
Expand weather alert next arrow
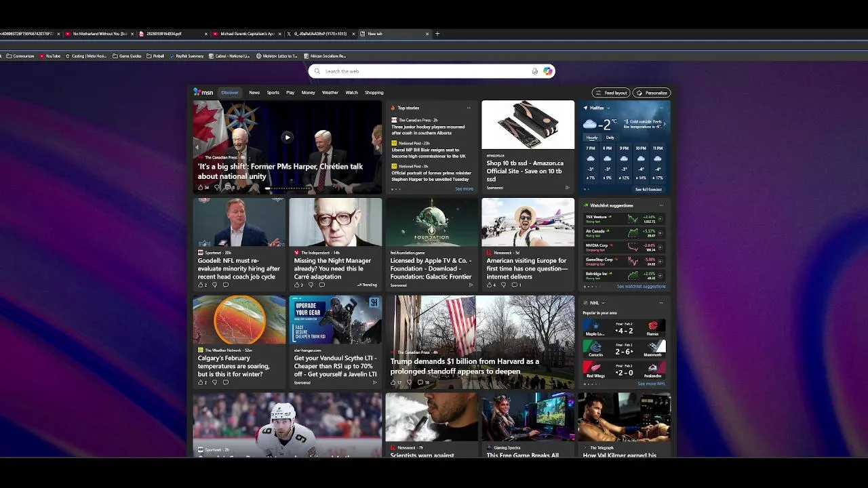tap(664, 123)
